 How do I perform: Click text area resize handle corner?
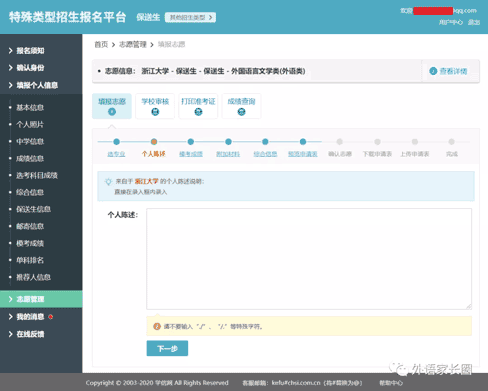coord(469,306)
